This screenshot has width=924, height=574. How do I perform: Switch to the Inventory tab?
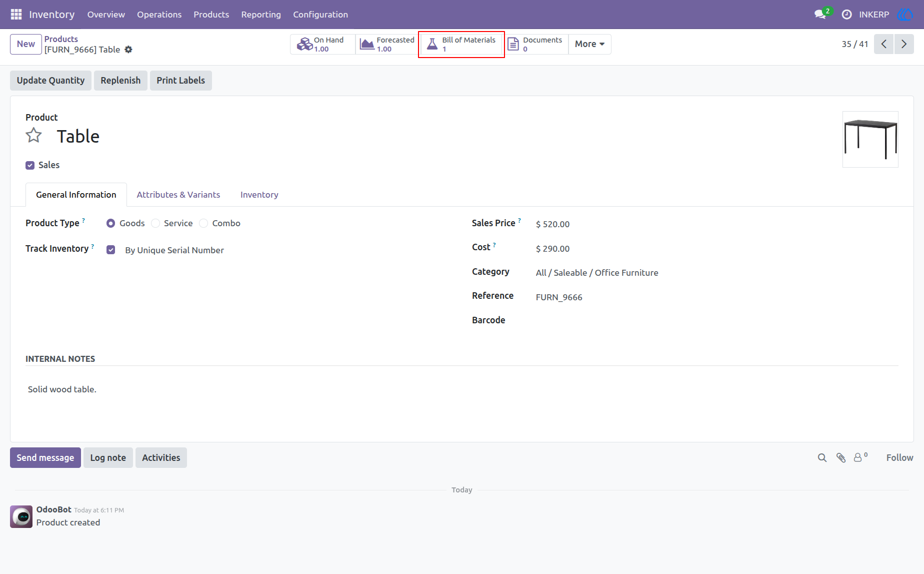coord(259,195)
